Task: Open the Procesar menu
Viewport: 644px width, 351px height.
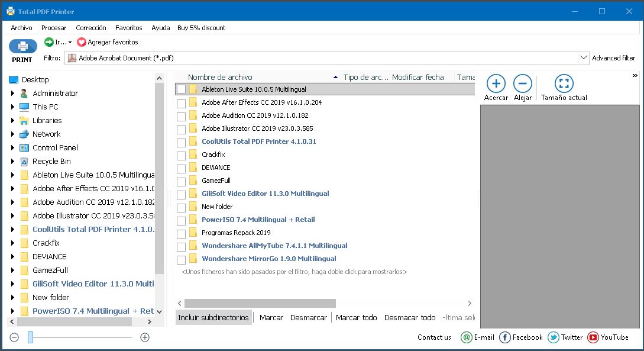Action: [x=54, y=28]
